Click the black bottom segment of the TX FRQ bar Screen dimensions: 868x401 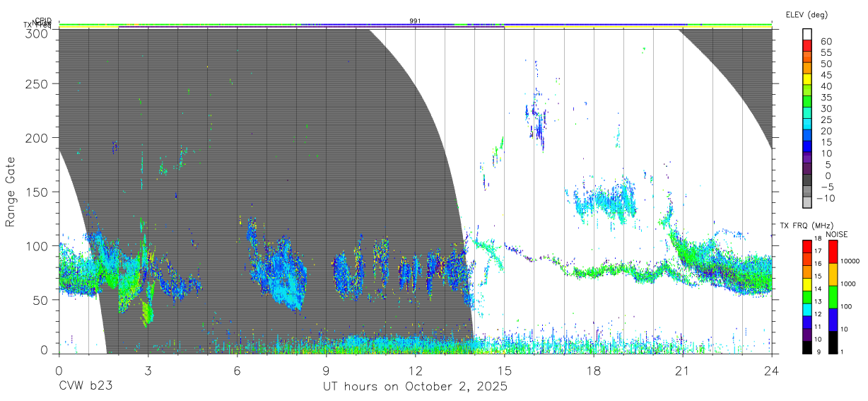[808, 347]
